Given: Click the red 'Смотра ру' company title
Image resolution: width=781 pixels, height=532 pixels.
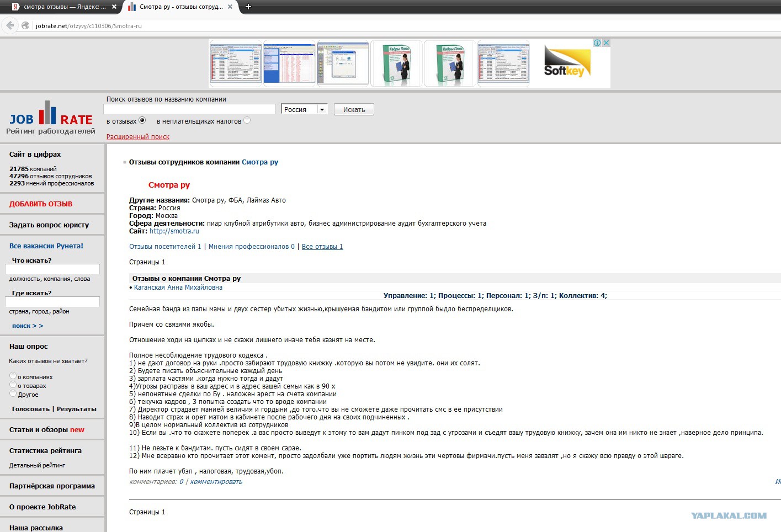Looking at the screenshot, I should tap(169, 185).
